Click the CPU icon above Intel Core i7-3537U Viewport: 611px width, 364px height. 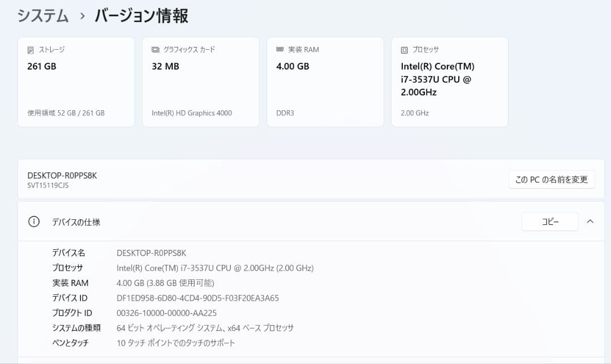[403, 49]
